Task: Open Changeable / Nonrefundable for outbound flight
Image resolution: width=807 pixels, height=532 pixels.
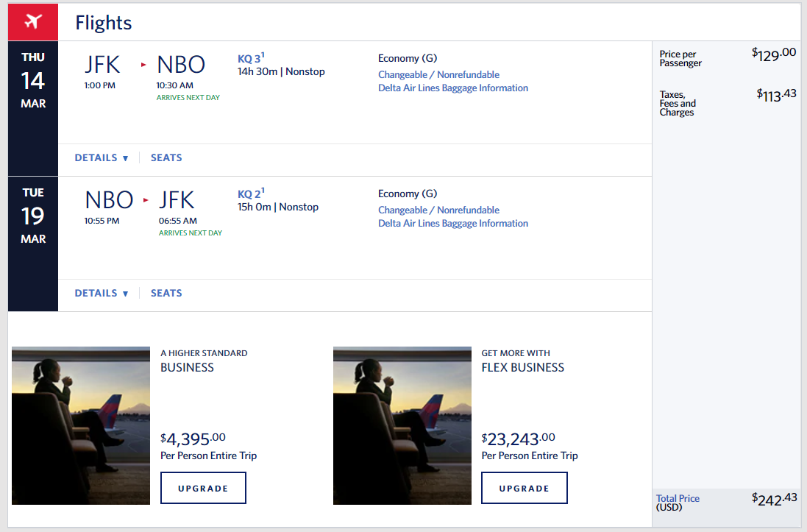Action: click(438, 75)
